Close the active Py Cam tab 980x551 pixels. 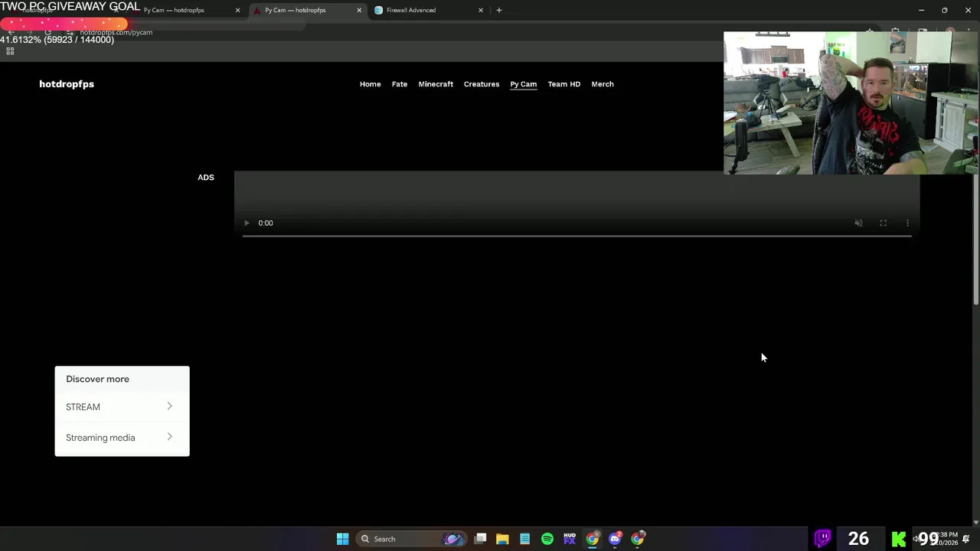359,10
